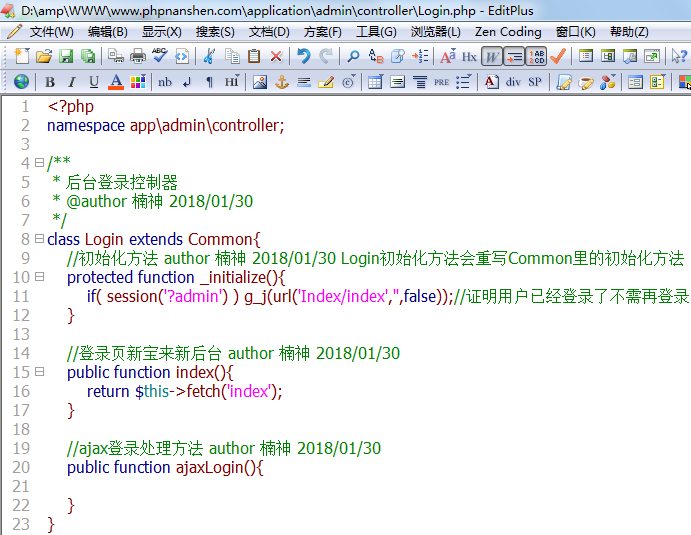Insert a line break tag

click(x=187, y=82)
